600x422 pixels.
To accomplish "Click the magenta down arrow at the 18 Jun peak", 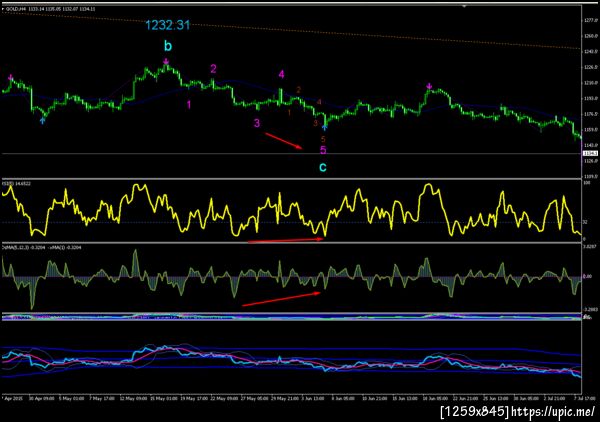I will [x=429, y=86].
